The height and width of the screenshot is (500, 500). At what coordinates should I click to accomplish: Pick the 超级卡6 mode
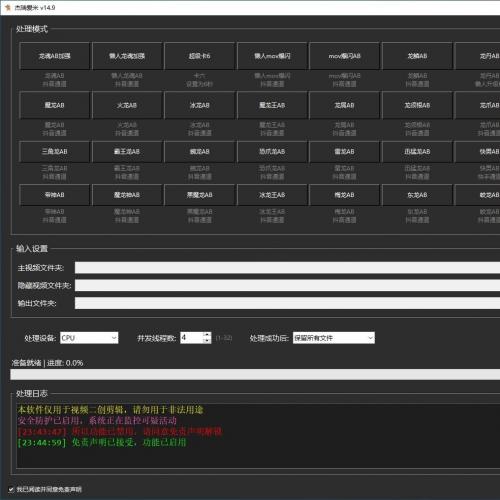pyautogui.click(x=199, y=56)
